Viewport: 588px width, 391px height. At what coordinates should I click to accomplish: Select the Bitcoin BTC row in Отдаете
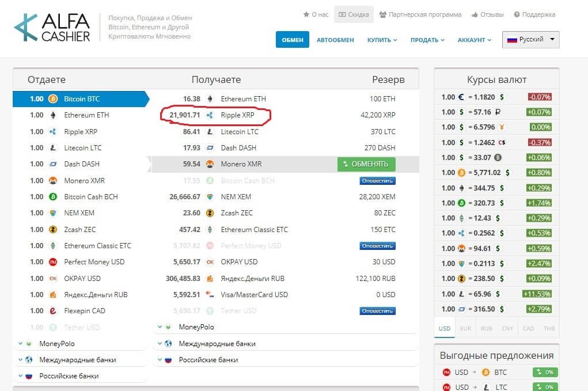point(81,99)
